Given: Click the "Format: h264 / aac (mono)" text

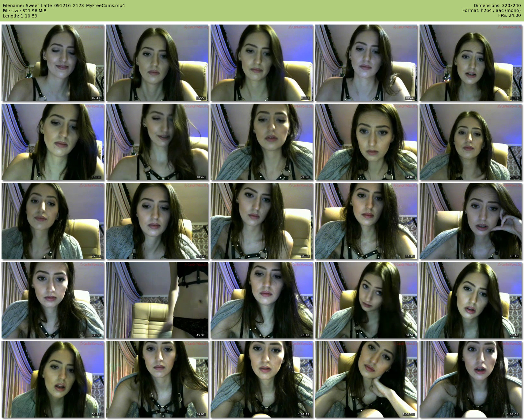Looking at the screenshot, I should 492,10.
